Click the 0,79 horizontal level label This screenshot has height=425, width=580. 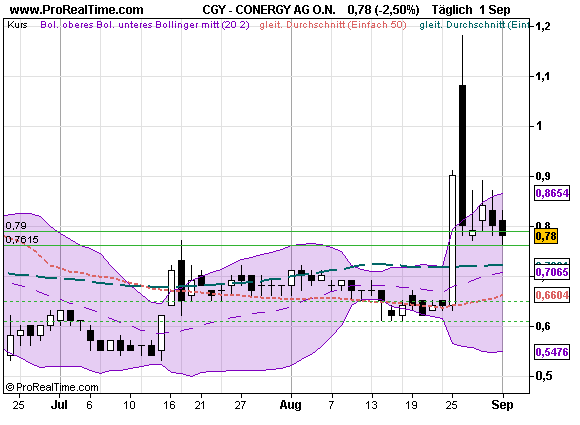[16, 226]
